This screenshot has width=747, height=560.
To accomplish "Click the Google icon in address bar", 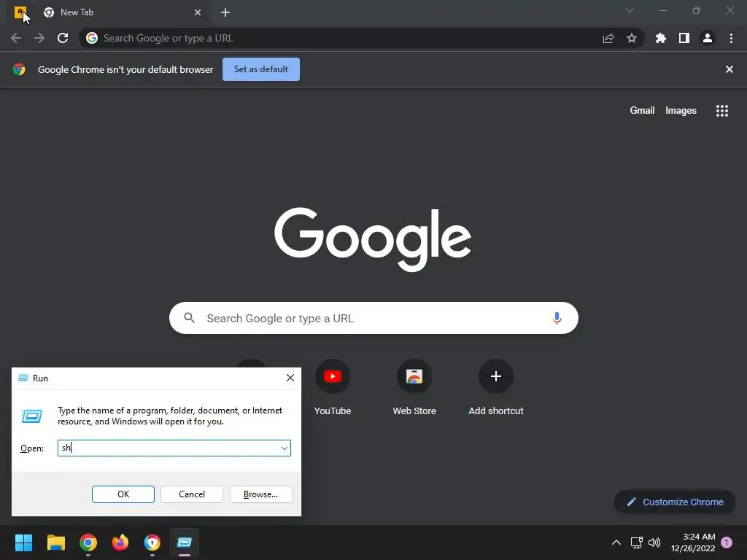I will click(x=92, y=38).
